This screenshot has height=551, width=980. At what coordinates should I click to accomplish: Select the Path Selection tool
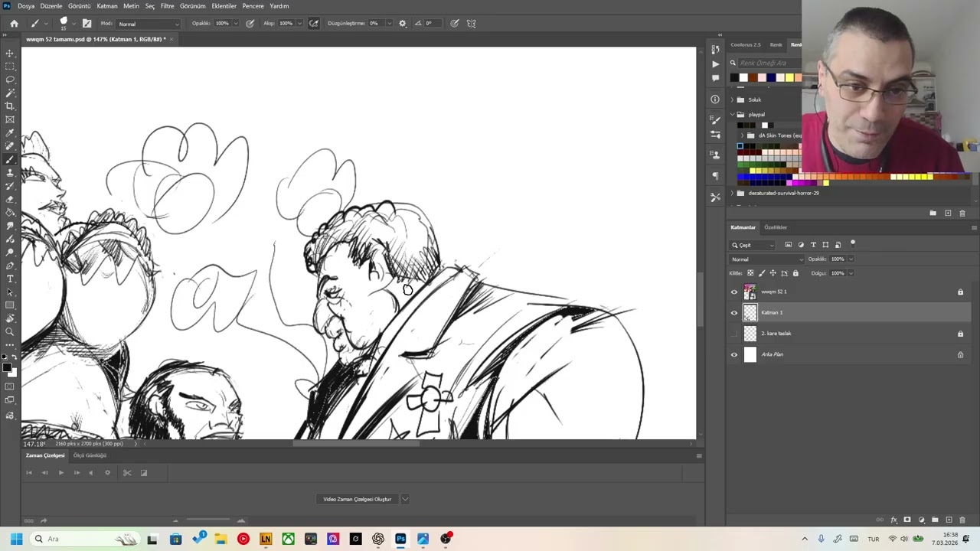tap(10, 292)
